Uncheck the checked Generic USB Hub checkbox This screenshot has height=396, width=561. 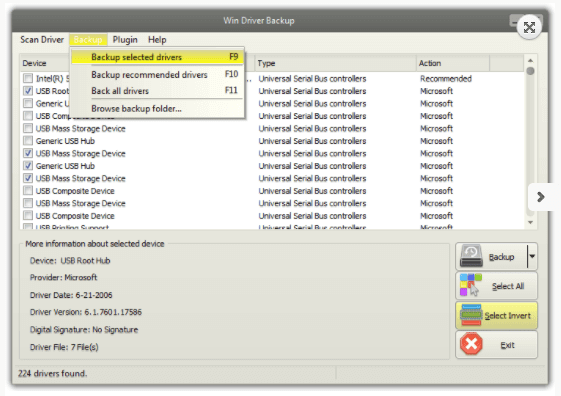[28, 166]
